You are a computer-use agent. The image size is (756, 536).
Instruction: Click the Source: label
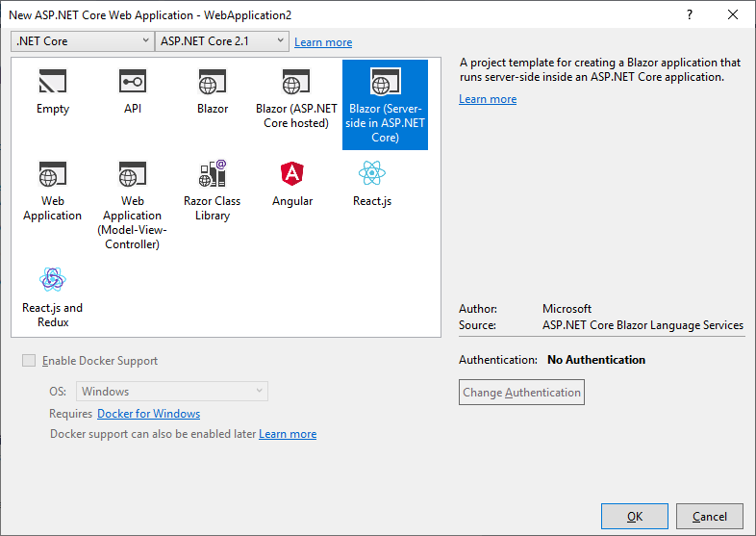click(477, 325)
